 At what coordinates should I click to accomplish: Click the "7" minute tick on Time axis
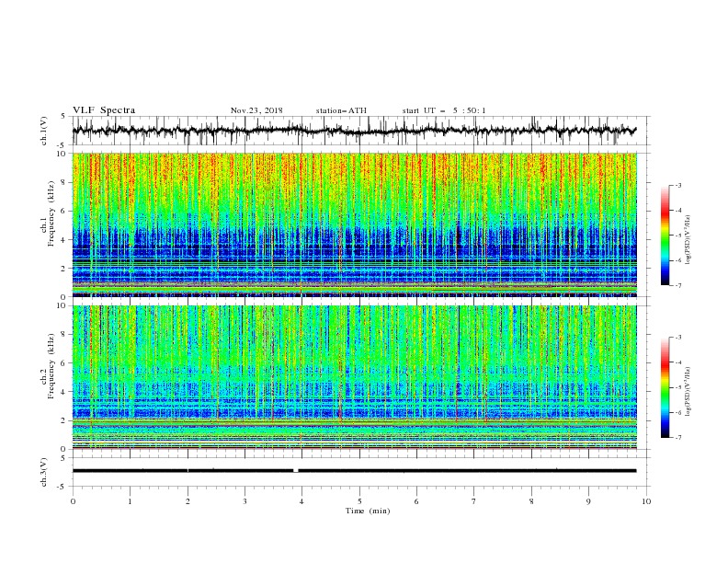(x=474, y=501)
